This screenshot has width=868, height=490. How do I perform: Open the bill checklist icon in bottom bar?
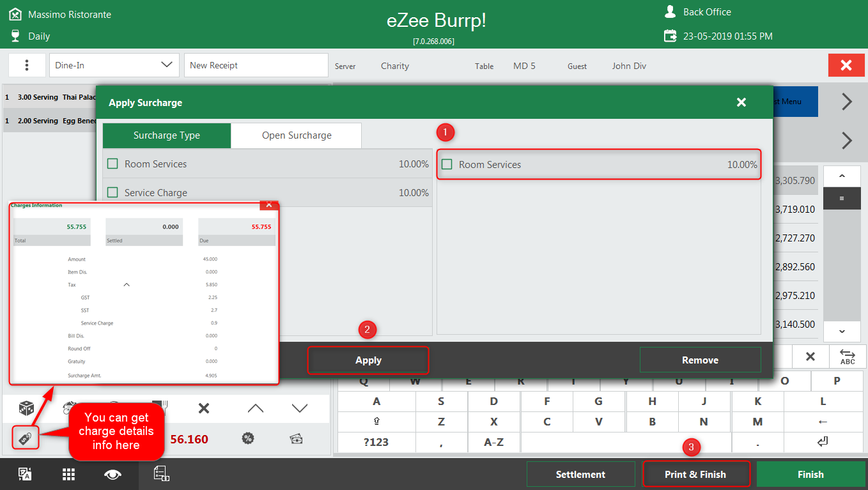(161, 473)
